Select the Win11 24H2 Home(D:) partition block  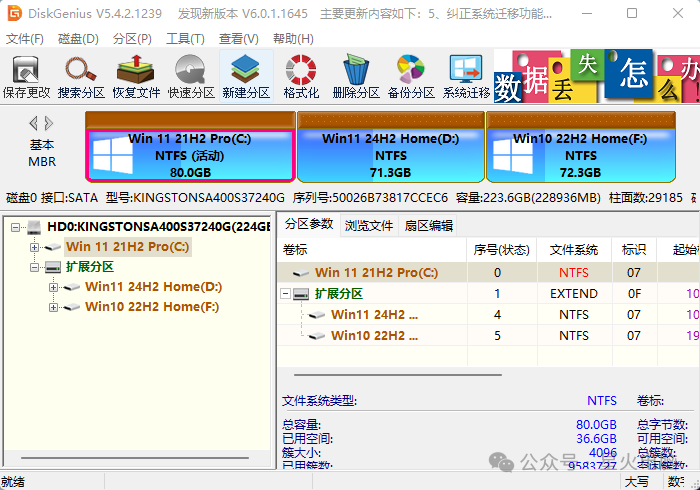pos(391,147)
